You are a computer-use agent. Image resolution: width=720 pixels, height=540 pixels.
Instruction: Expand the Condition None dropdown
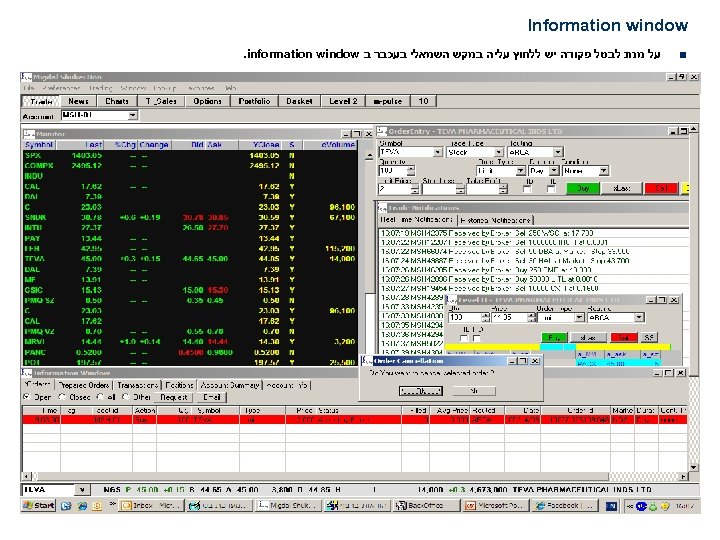tap(604, 171)
